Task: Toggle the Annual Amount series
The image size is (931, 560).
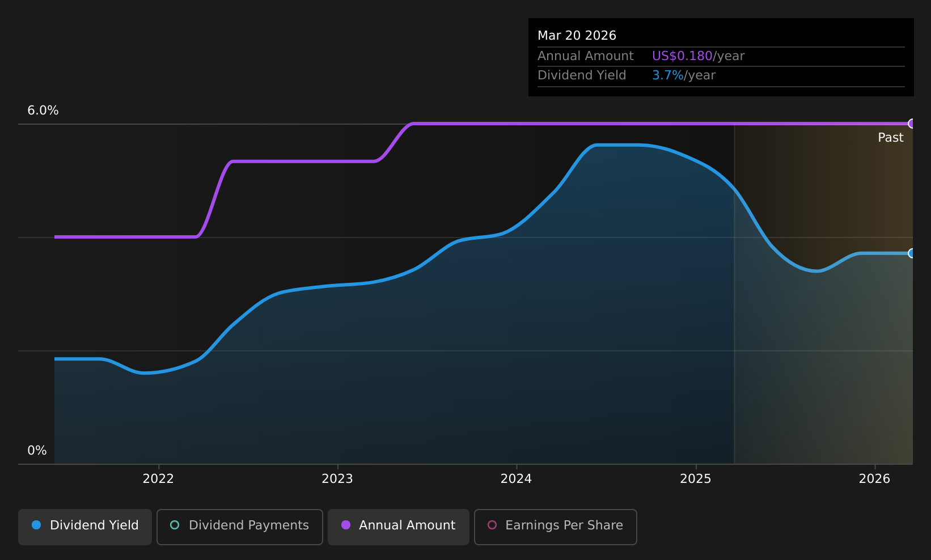Action: [399, 527]
